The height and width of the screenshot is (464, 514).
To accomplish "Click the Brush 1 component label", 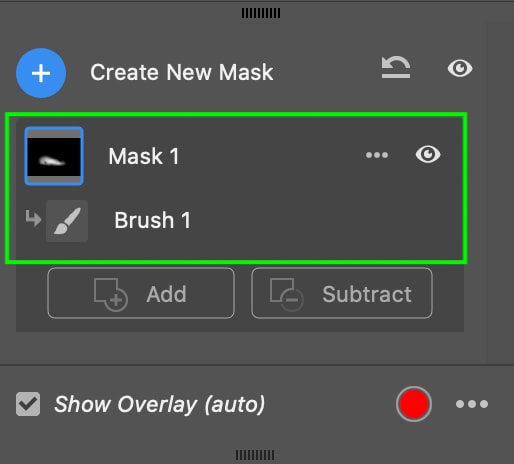I will coord(152,220).
